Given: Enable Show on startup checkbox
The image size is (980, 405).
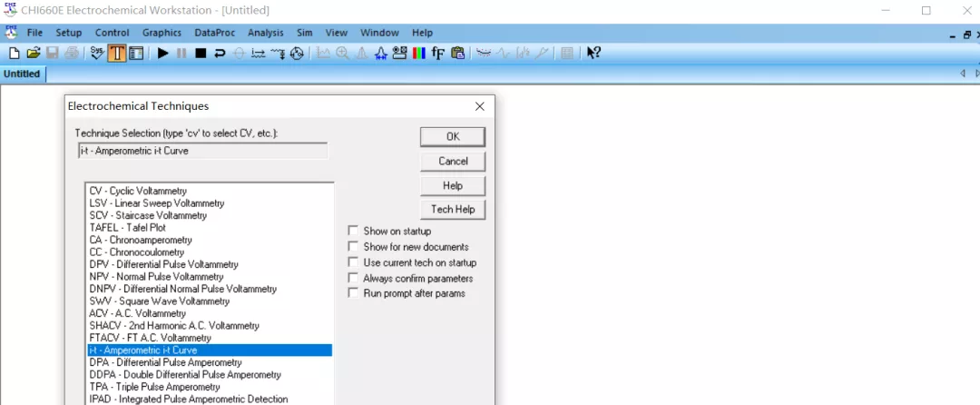Looking at the screenshot, I should click(354, 232).
